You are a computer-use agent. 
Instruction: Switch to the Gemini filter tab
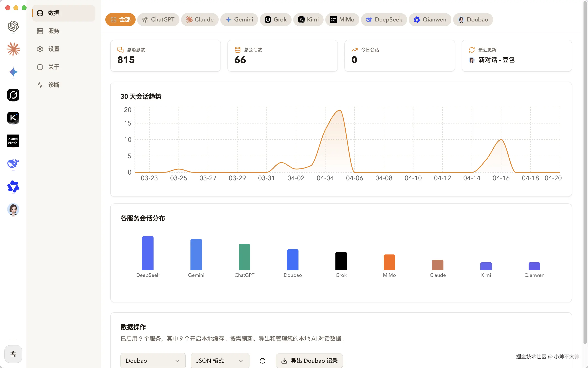(x=239, y=19)
